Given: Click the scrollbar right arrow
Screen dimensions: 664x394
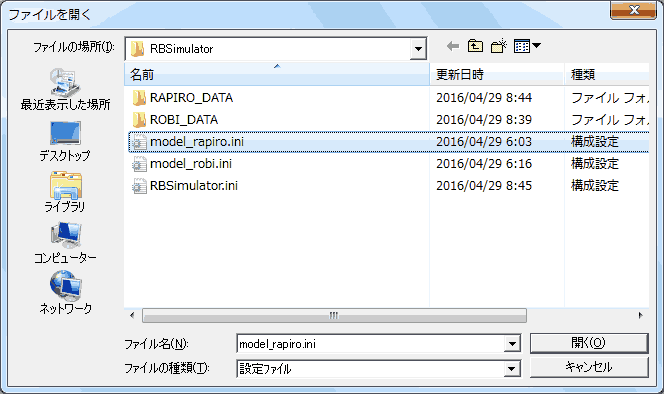Looking at the screenshot, I should pyautogui.click(x=640, y=316).
